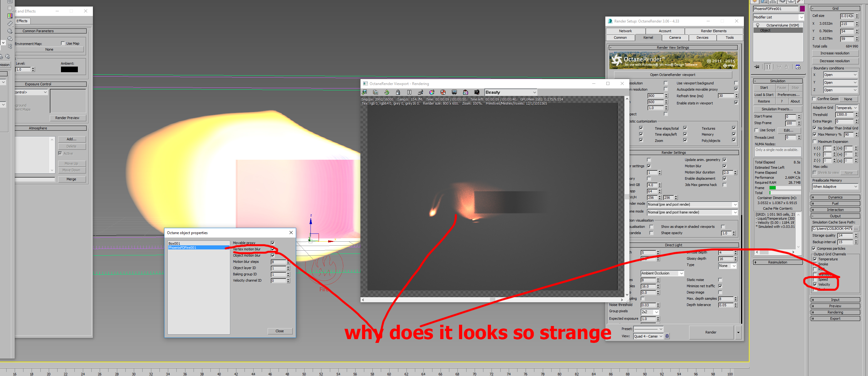This screenshot has height=376, width=868.
Task: Uncheck Vertex motion blur checkbox
Action: click(273, 249)
